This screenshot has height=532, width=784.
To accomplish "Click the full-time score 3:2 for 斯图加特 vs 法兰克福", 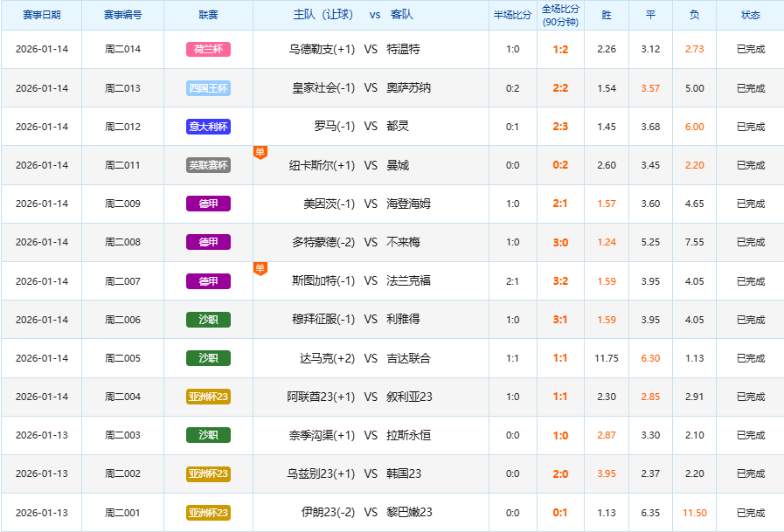I will [x=560, y=281].
